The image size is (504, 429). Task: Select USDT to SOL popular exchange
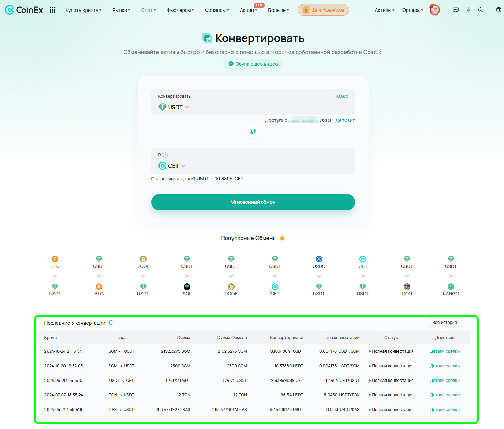(x=187, y=276)
